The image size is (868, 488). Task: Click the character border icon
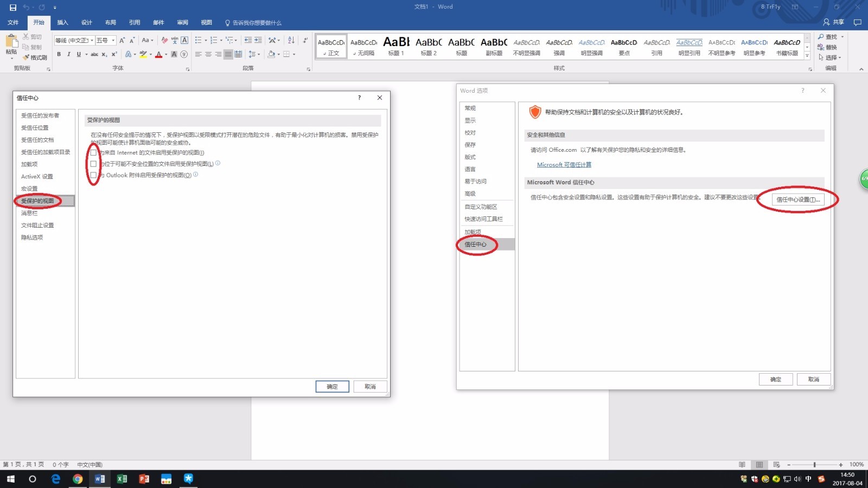(x=184, y=40)
